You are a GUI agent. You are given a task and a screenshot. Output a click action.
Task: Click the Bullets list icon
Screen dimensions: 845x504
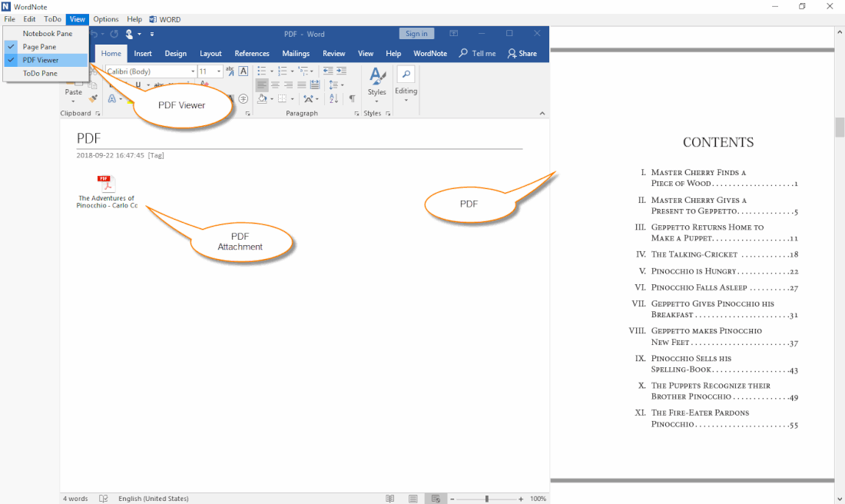pyautogui.click(x=261, y=71)
